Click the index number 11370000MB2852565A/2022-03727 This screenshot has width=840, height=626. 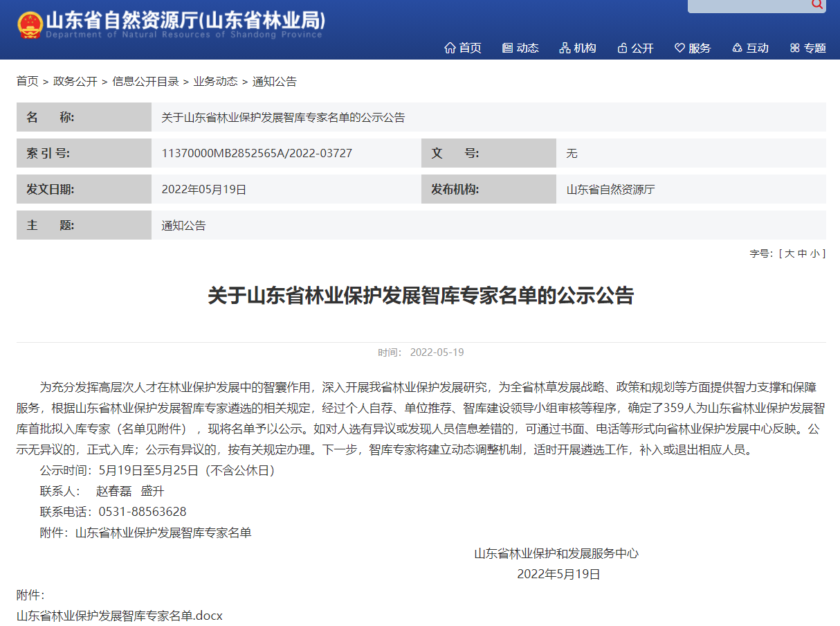click(x=257, y=153)
